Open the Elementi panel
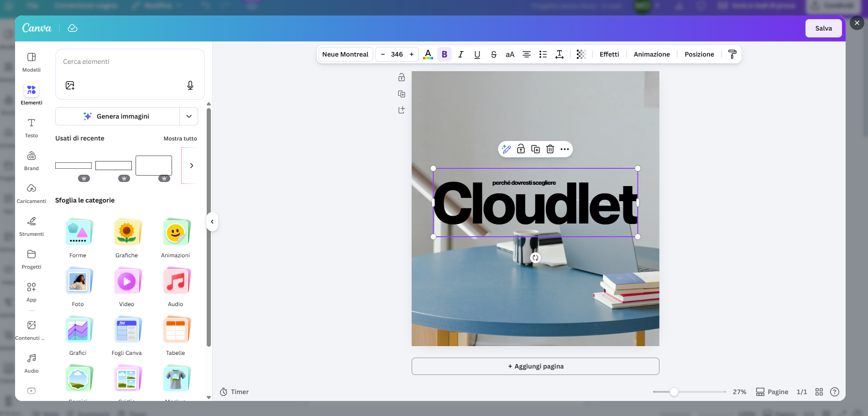Screen dimensions: 868x416 31,95
